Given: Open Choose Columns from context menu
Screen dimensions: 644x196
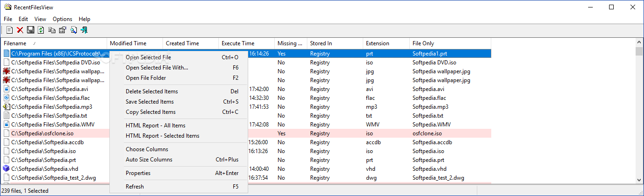Looking at the screenshot, I should click(x=178, y=149).
